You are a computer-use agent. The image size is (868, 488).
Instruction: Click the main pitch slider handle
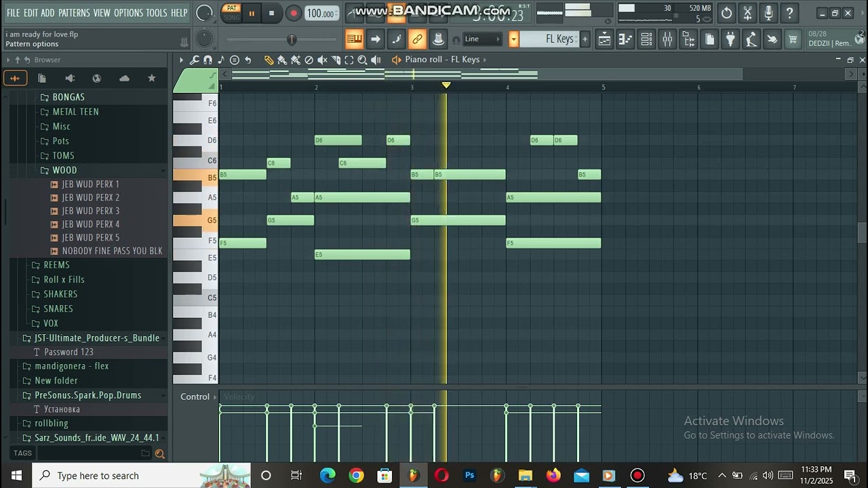click(292, 40)
